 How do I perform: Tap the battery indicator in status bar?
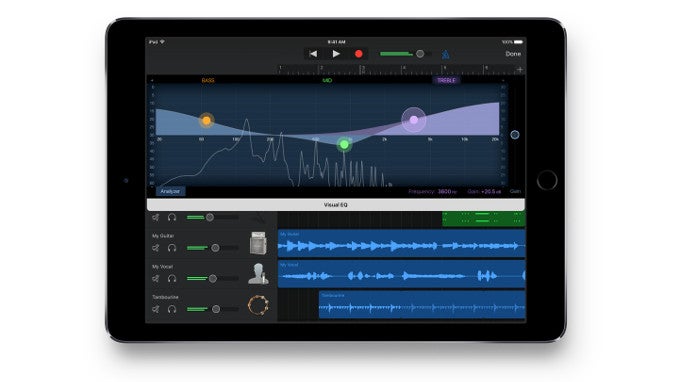(518, 42)
